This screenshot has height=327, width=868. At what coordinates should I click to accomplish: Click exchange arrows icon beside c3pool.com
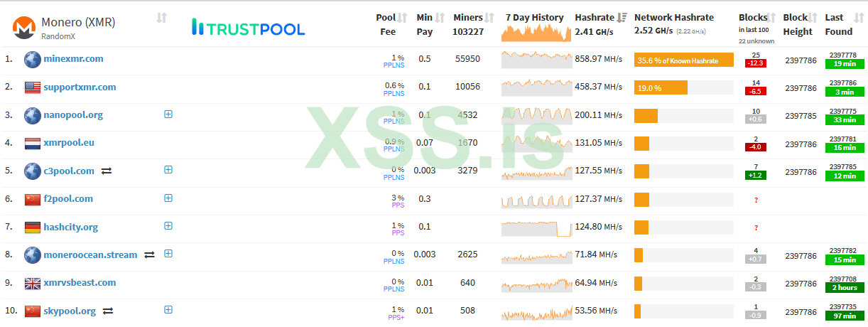pos(107,171)
